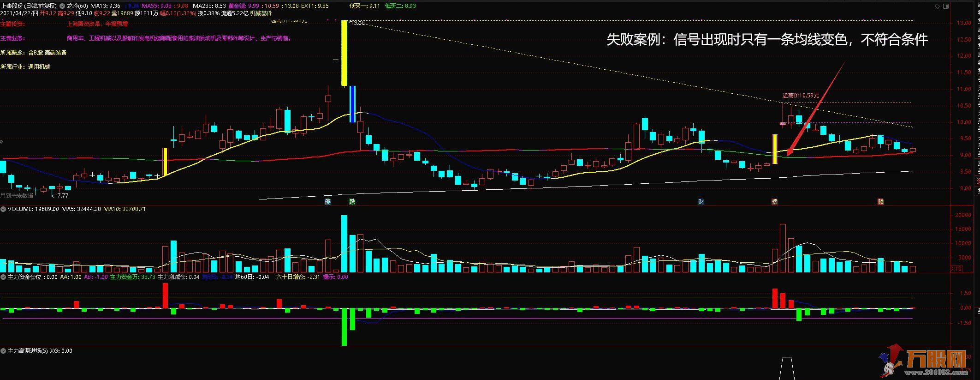Open the 龙吟(60) indicator dropdown arrow
This screenshot has height=380, width=980.
63,6
